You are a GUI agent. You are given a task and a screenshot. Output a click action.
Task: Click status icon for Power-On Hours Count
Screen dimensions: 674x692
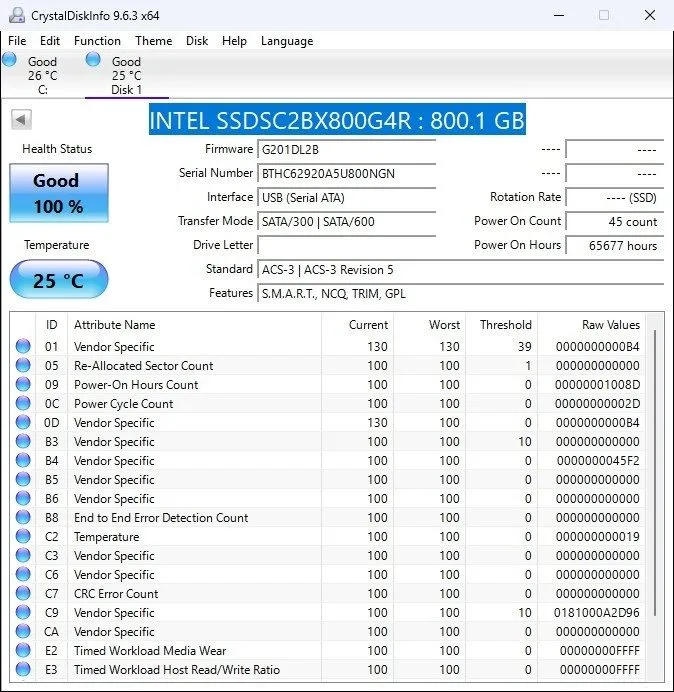23,384
